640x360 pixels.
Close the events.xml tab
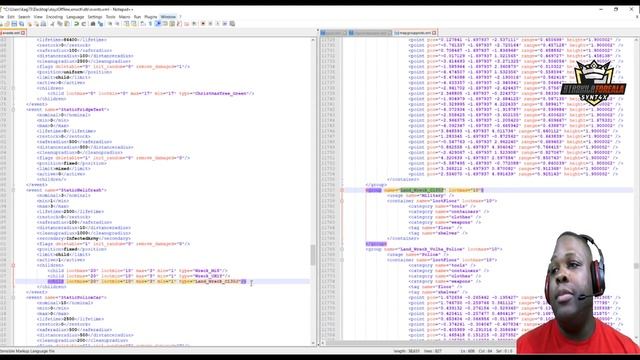pyautogui.click(x=23, y=33)
